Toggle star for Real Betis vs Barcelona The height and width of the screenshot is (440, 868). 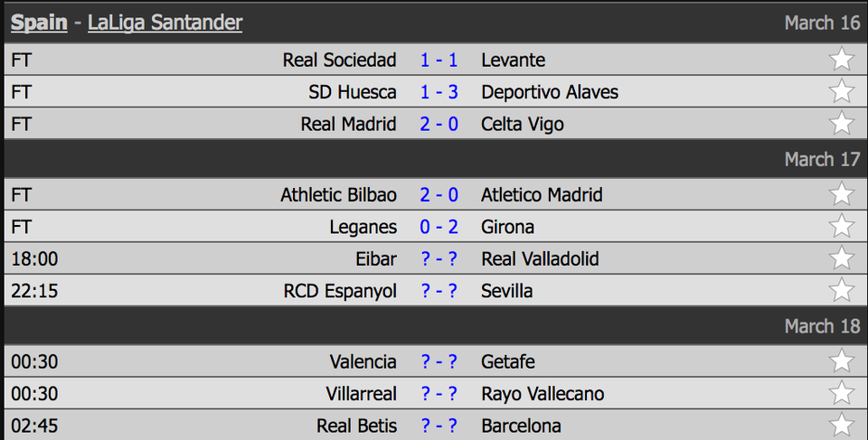[x=842, y=426]
